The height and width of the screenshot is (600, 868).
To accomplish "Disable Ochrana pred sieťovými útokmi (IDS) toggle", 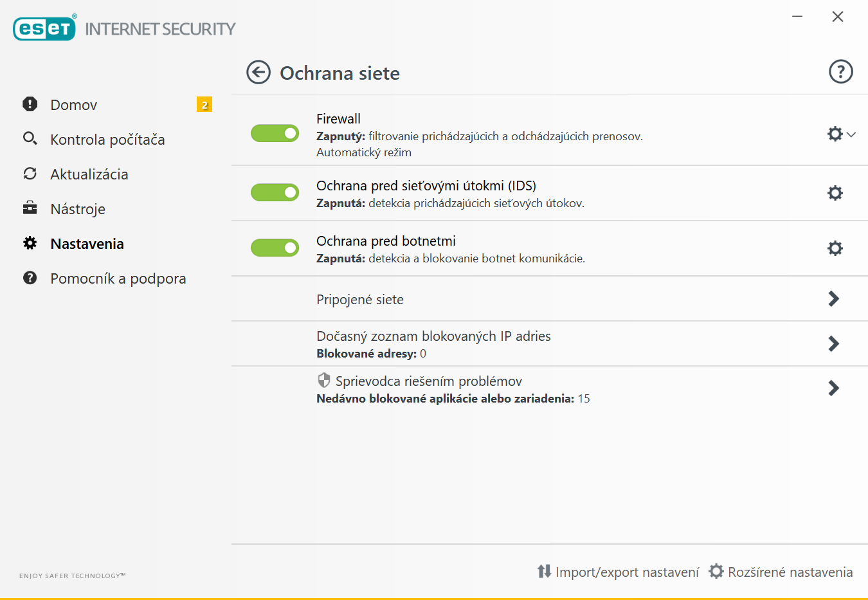I will 275,192.
